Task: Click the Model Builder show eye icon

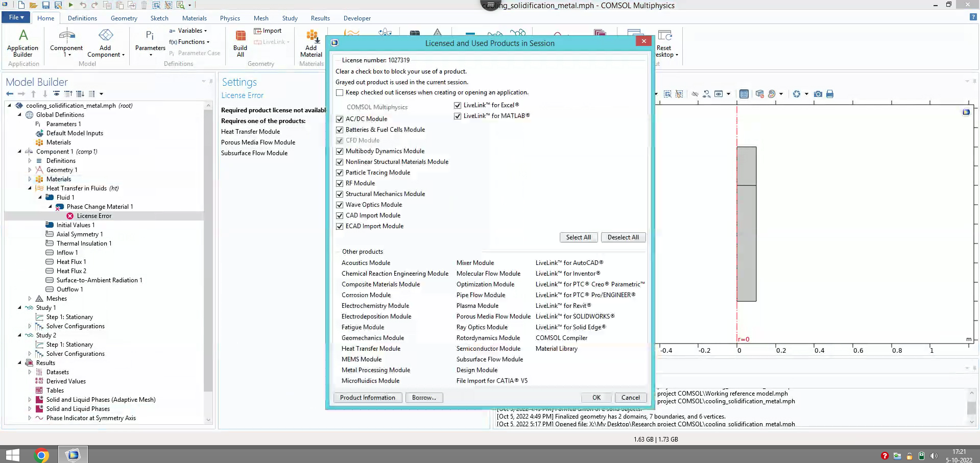Action: (56, 94)
